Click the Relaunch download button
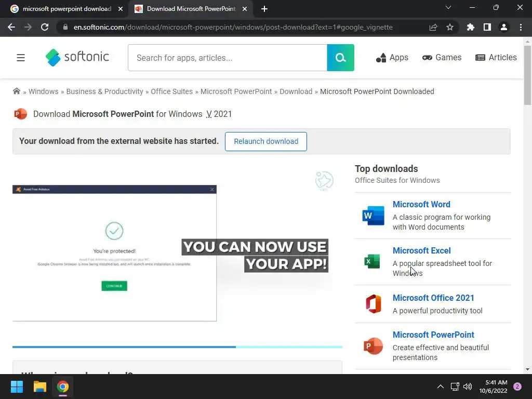This screenshot has height=399, width=532. point(266,141)
